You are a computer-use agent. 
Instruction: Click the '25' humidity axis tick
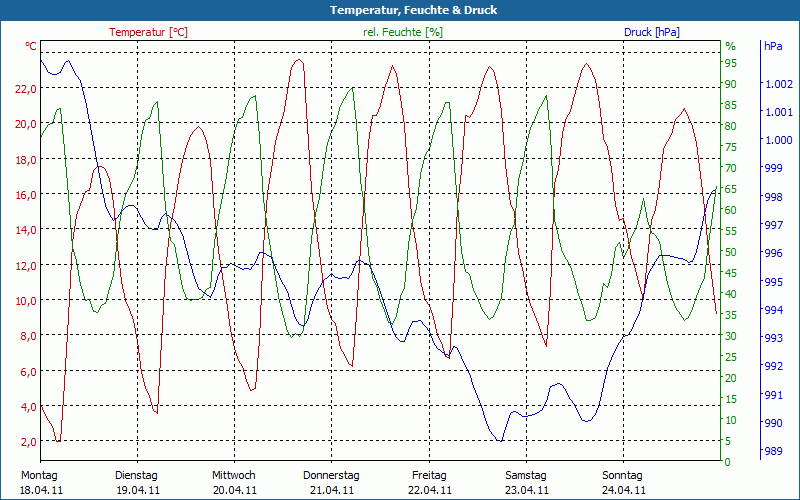click(731, 357)
